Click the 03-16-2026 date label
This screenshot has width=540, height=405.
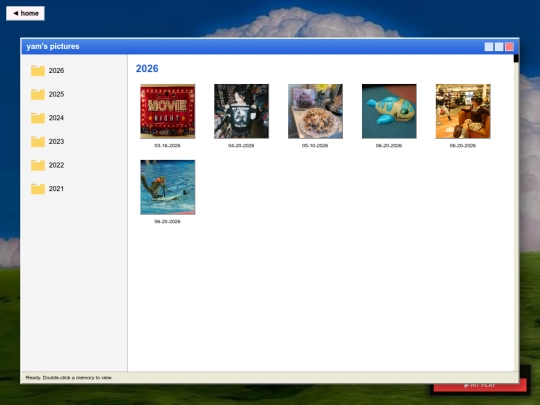[167, 146]
